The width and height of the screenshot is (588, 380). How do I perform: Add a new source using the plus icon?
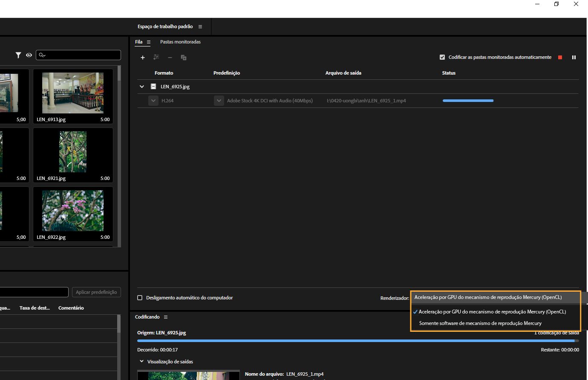click(143, 57)
